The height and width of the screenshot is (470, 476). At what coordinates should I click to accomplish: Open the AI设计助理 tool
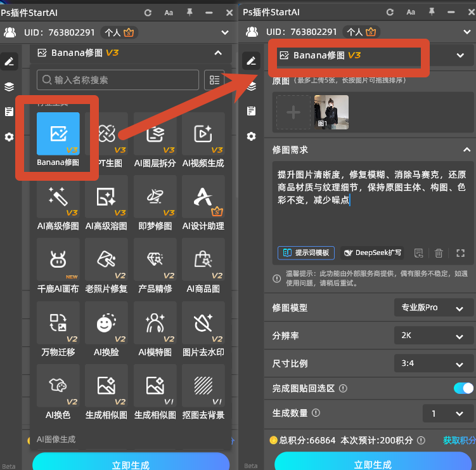[203, 197]
